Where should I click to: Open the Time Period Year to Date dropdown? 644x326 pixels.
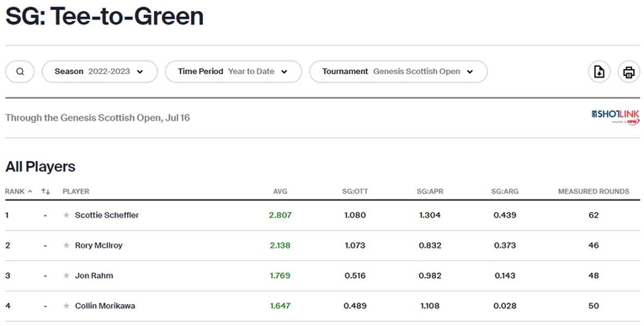pos(233,72)
